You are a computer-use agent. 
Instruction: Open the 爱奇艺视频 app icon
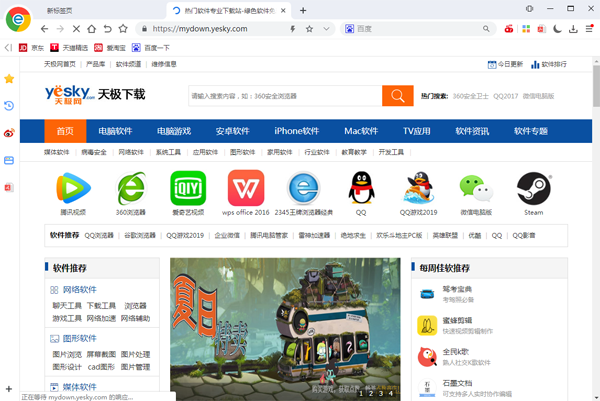click(188, 188)
